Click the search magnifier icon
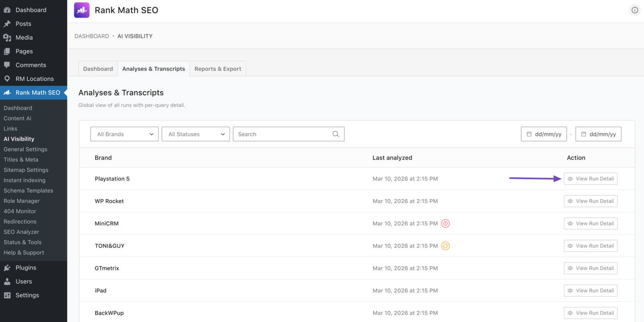The image size is (644, 322). 336,134
